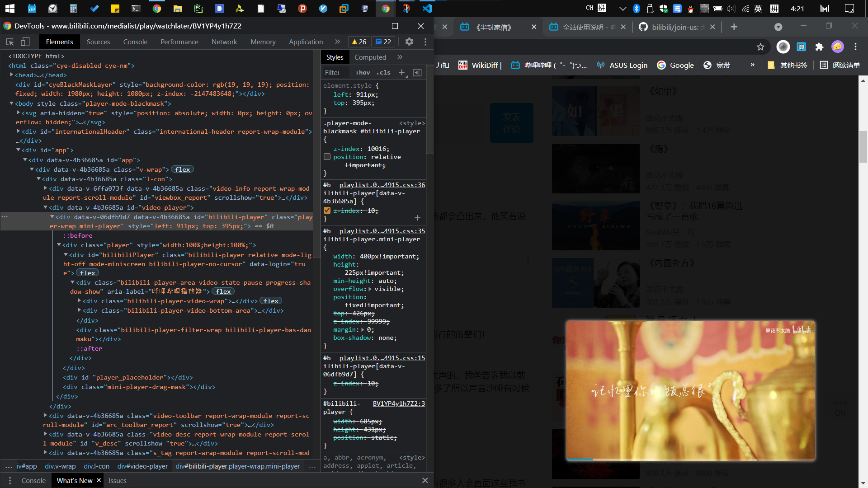This screenshot has width=868, height=488.
Task: Click the WikiDiff bookmark
Action: 480,65
